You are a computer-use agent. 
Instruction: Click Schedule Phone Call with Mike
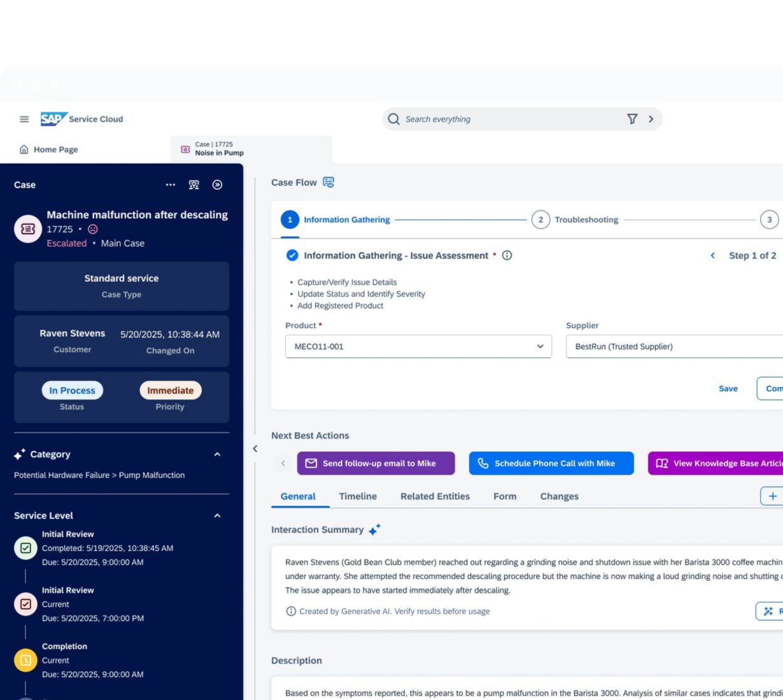(x=551, y=463)
